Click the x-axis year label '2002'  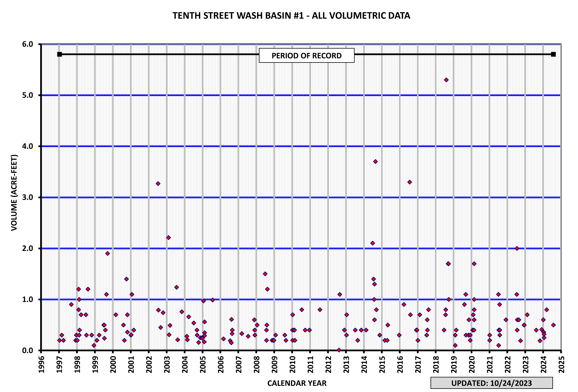(149, 364)
